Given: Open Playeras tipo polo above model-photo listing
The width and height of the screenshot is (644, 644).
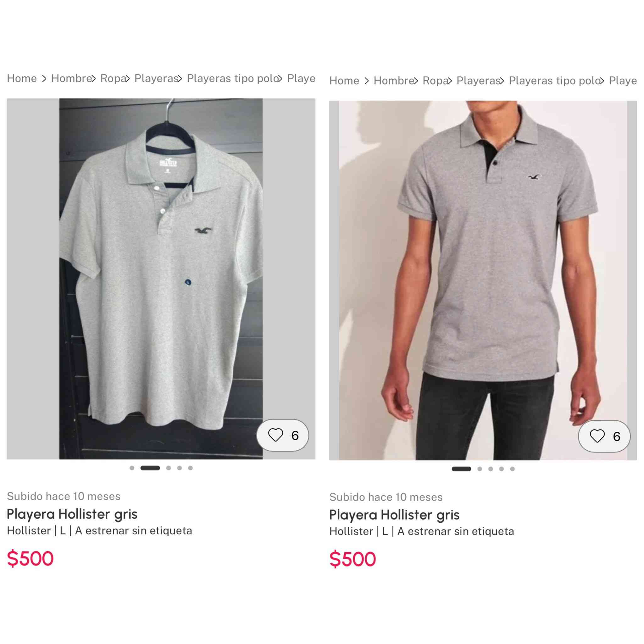Looking at the screenshot, I should (x=555, y=81).
